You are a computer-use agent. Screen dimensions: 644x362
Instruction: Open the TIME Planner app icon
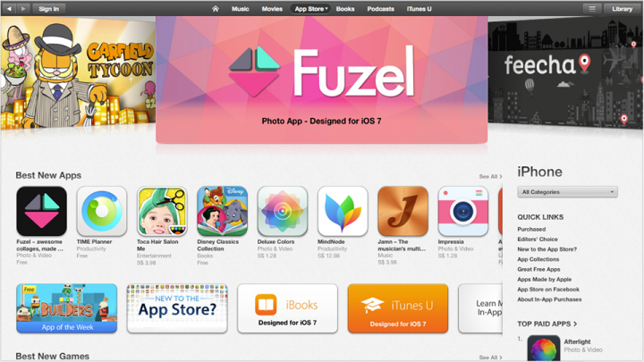[102, 211]
